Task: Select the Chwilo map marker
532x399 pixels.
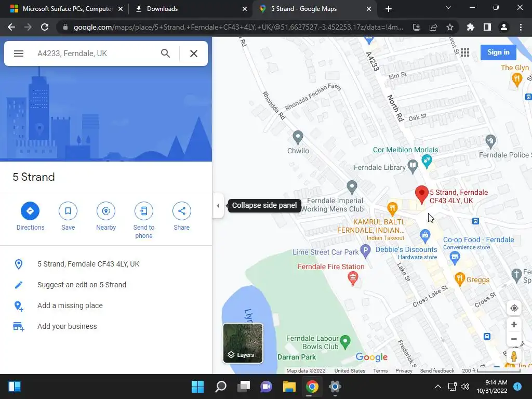Action: point(298,137)
